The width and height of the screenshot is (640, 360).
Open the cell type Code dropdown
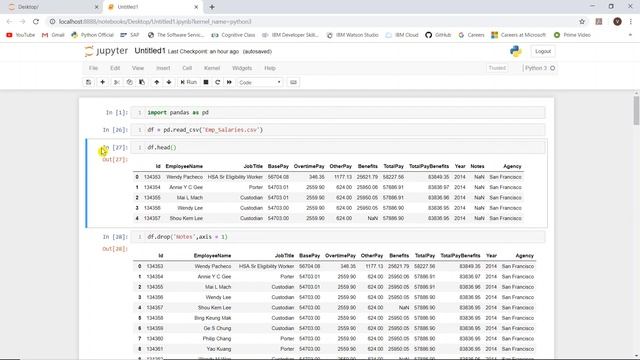260,82
